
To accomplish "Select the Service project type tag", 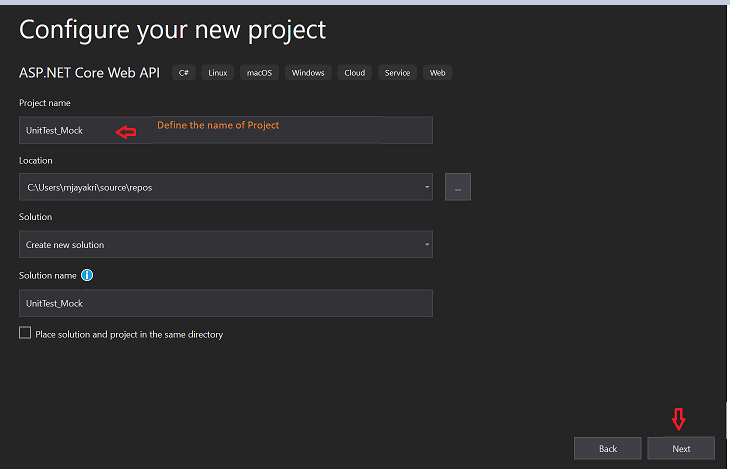I will (x=397, y=73).
